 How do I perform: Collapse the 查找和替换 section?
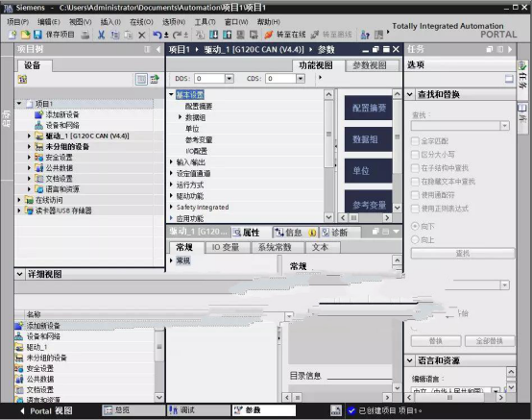(409, 94)
